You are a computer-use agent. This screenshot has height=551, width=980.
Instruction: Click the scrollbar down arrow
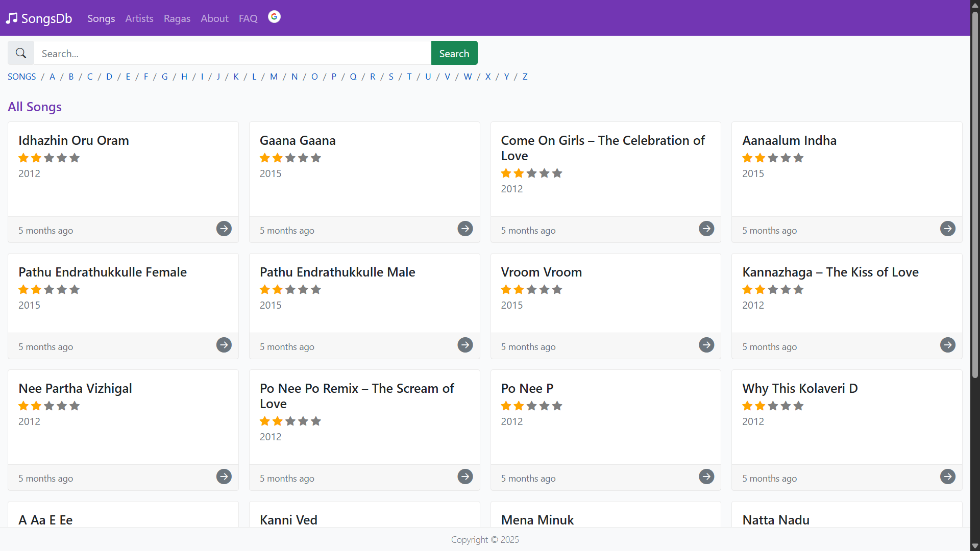(975, 546)
